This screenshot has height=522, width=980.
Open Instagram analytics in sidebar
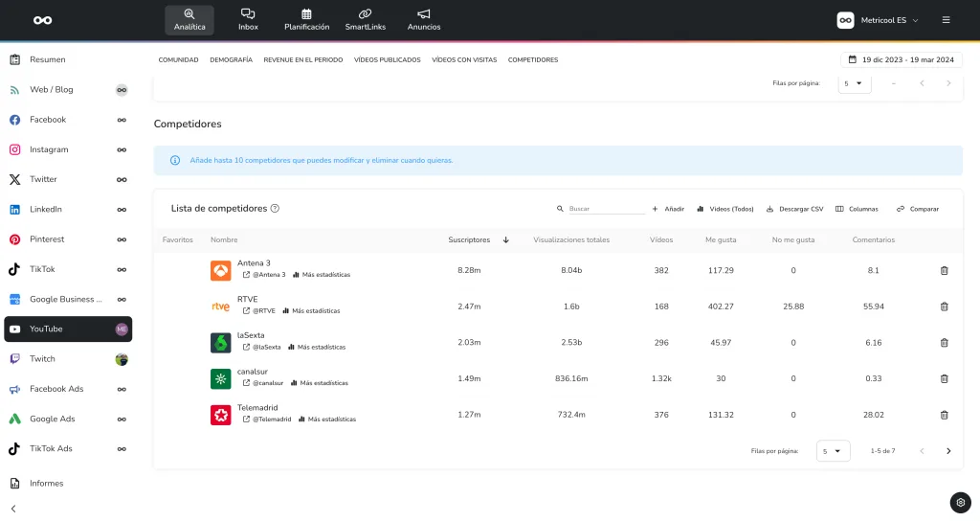[x=68, y=149]
